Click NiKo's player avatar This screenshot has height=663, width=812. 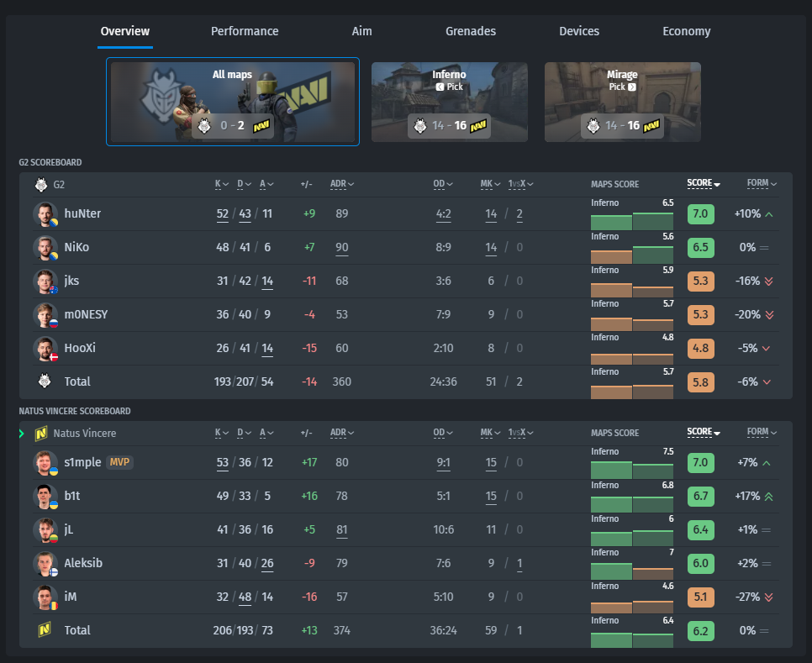click(x=45, y=248)
